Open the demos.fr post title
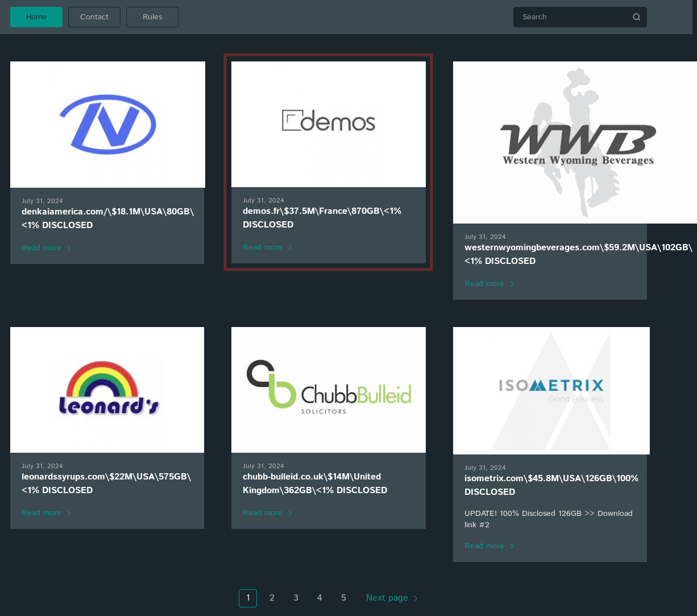This screenshot has height=616, width=697. click(x=322, y=218)
